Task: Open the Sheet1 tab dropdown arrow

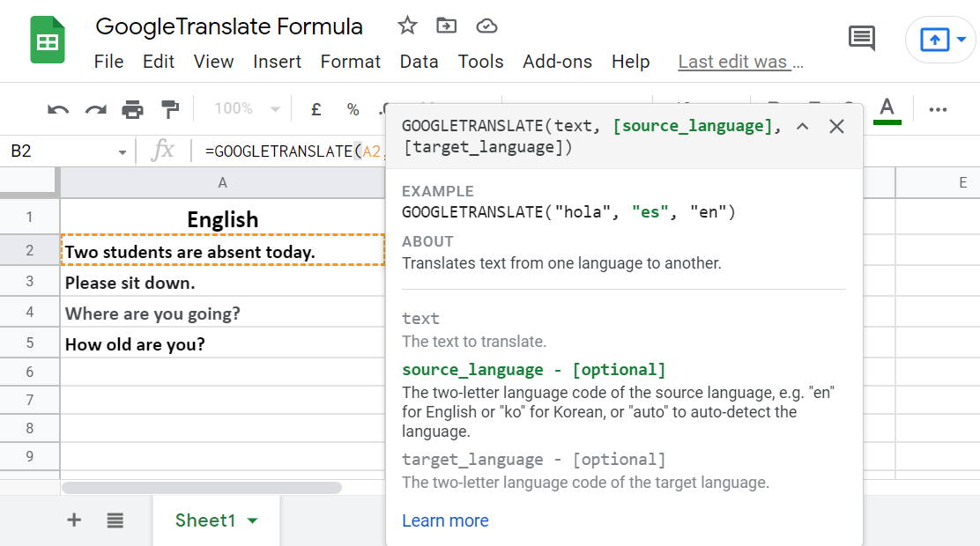Action: coord(253,520)
